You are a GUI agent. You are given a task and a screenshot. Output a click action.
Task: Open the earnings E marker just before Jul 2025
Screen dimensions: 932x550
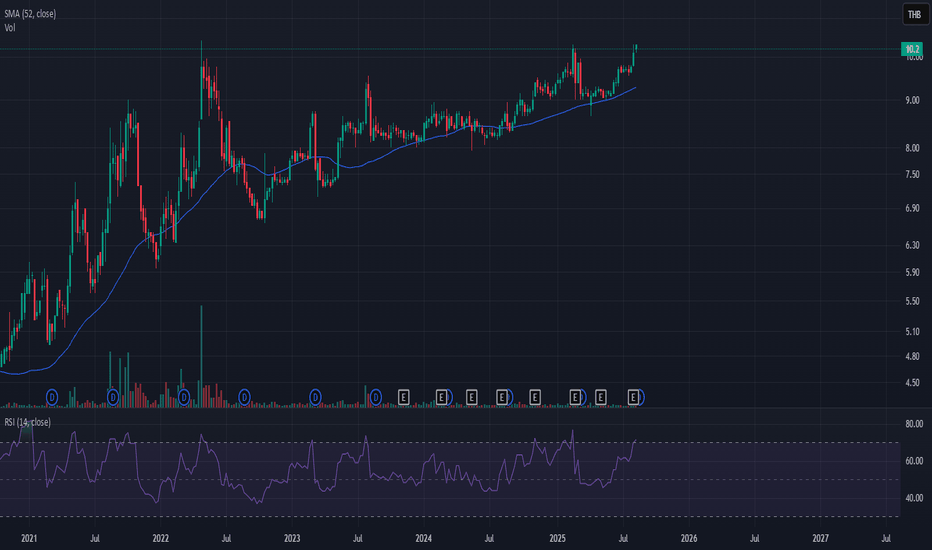tap(601, 397)
